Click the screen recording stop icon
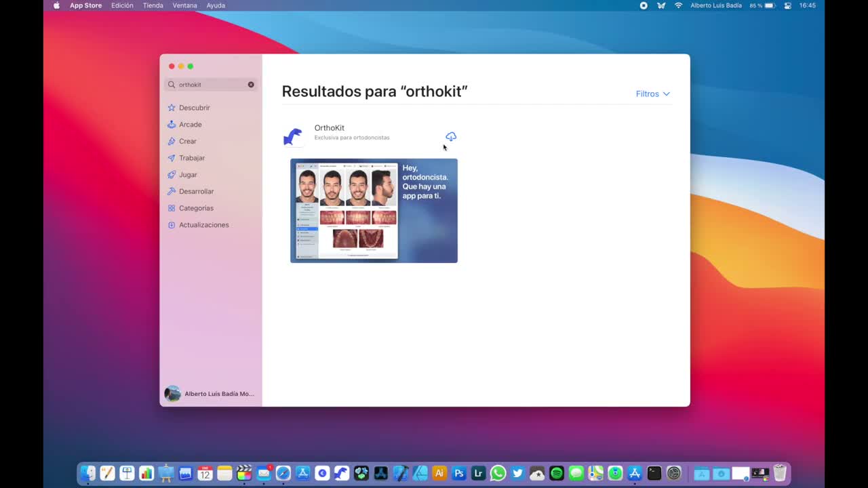 (644, 5)
